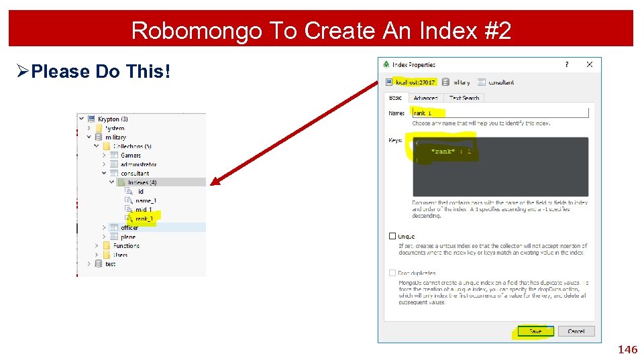Expand the test database node

pyautogui.click(x=89, y=263)
